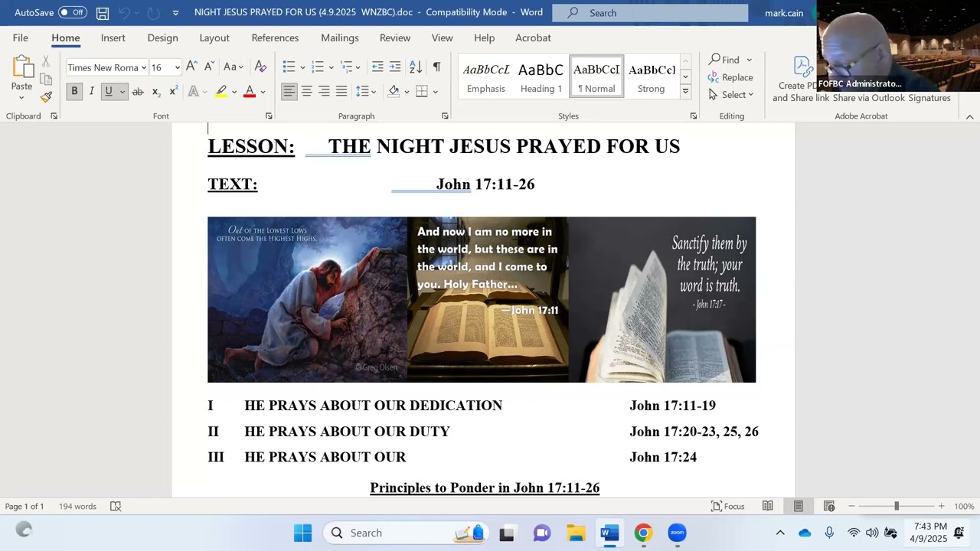This screenshot has width=980, height=551.
Task: Switch to Print Layout view
Action: (x=799, y=507)
